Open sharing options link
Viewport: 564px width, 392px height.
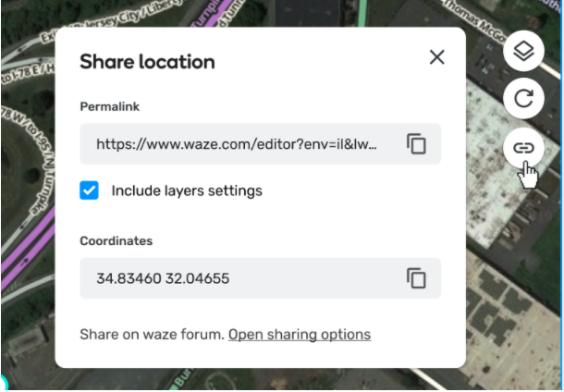coord(300,335)
